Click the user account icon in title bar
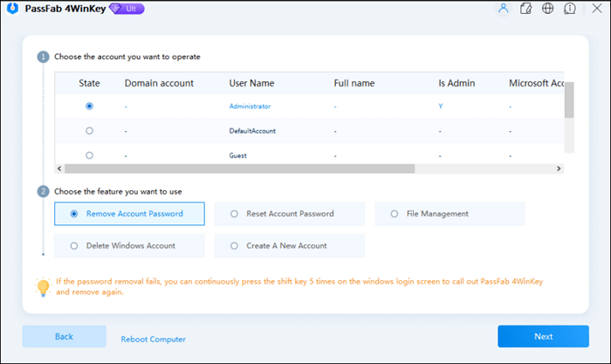The height and width of the screenshot is (364, 611). pos(503,9)
